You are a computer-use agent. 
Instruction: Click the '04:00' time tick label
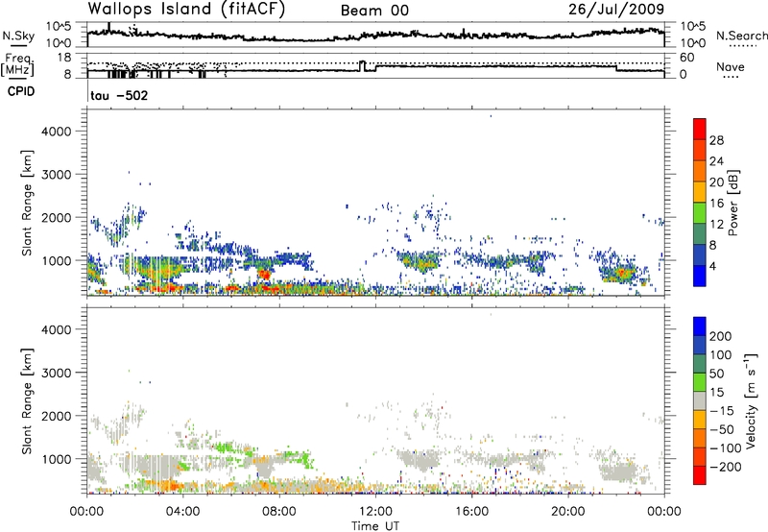[182, 512]
